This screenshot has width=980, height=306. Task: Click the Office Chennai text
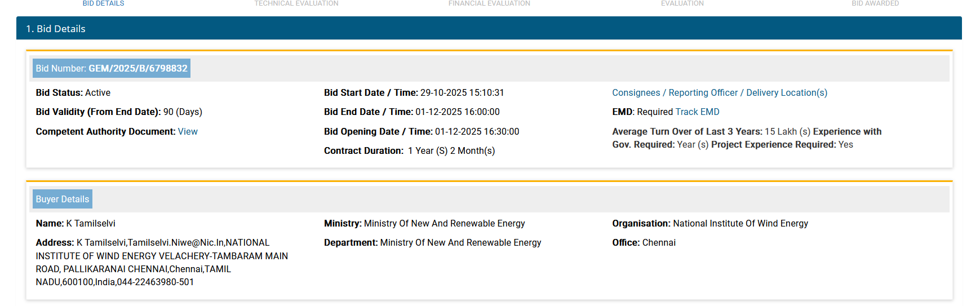click(x=658, y=243)
